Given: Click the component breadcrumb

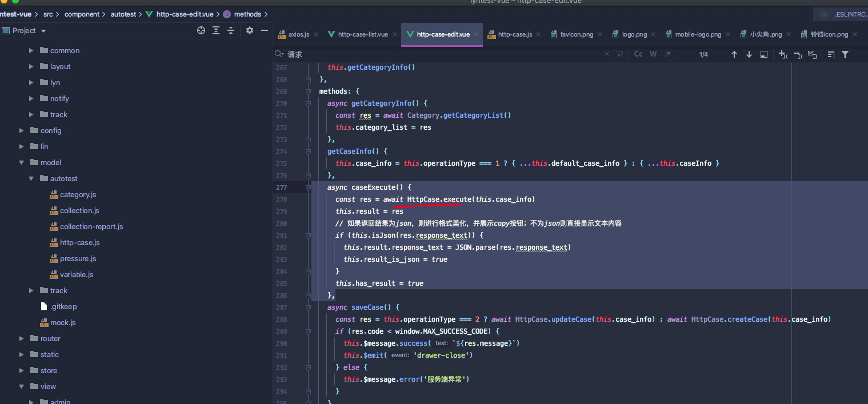Looking at the screenshot, I should (82, 14).
